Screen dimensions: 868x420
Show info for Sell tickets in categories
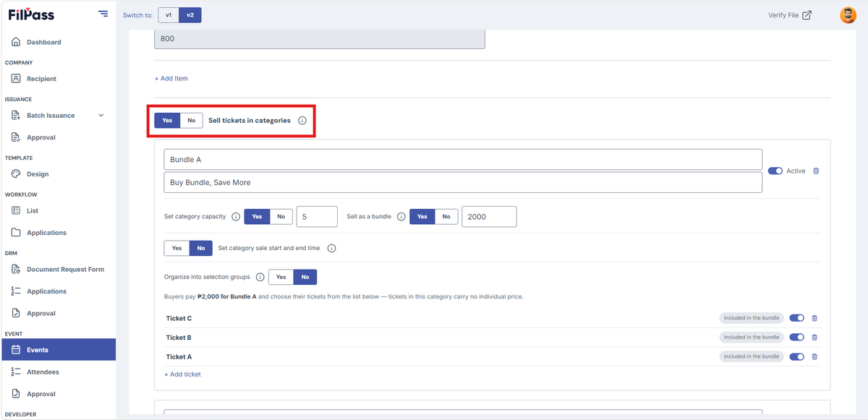pos(302,121)
